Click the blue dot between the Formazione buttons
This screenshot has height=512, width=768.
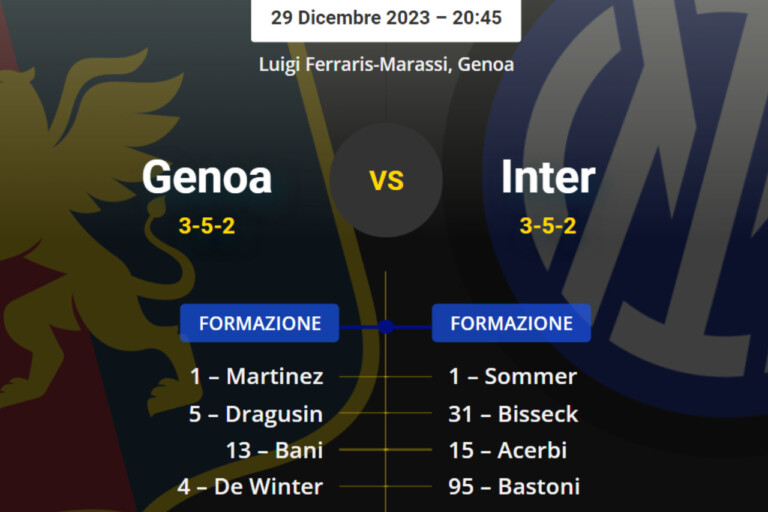click(x=385, y=326)
